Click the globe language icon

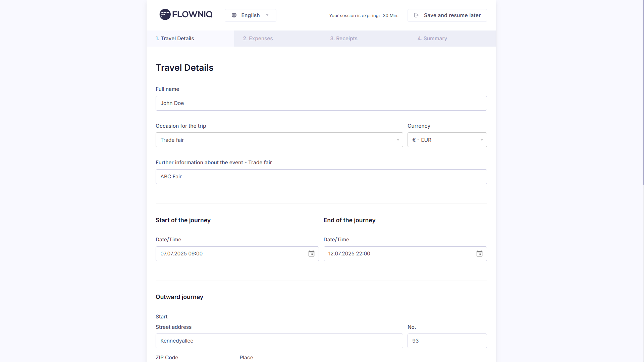tap(234, 15)
